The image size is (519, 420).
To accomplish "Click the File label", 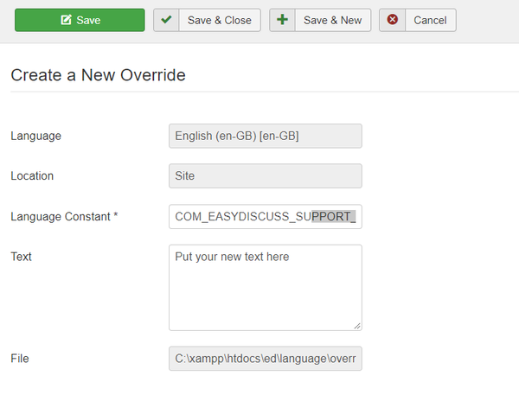I will click(x=20, y=359).
